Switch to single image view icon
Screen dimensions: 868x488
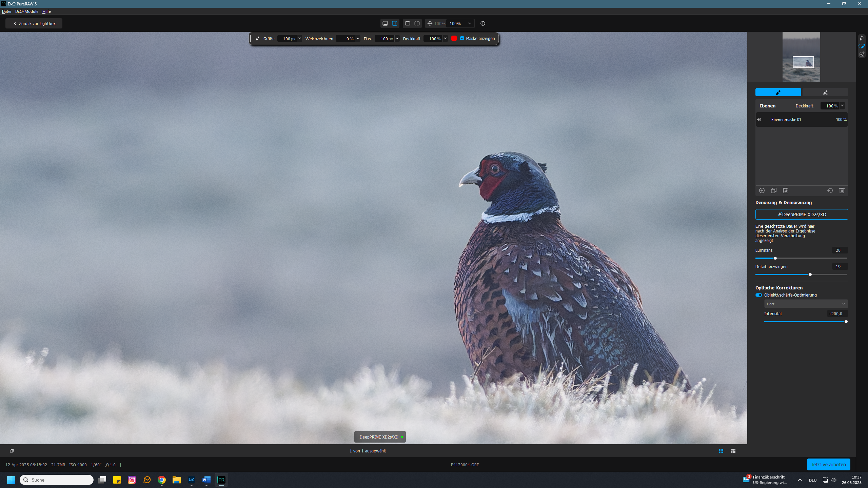pos(408,23)
